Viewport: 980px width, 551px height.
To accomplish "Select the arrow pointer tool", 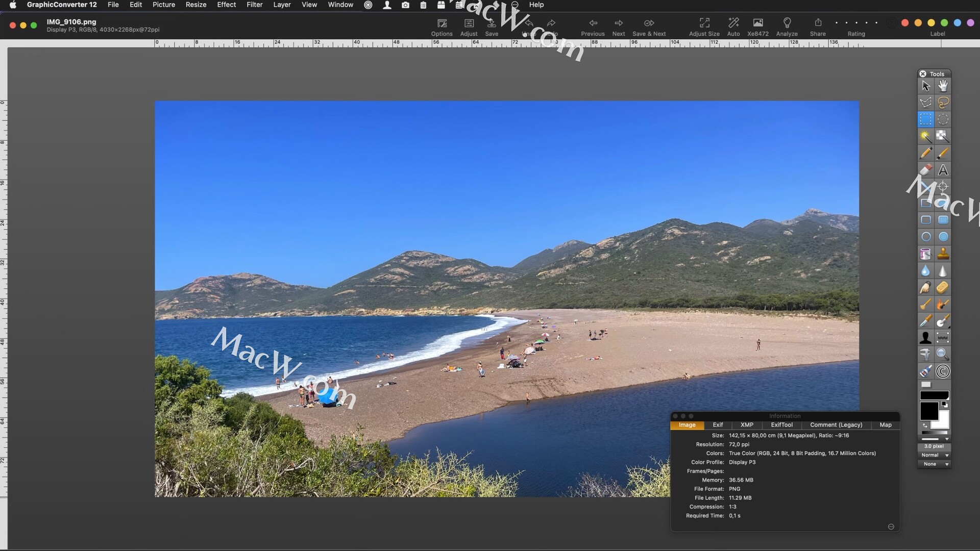I will pos(926,86).
